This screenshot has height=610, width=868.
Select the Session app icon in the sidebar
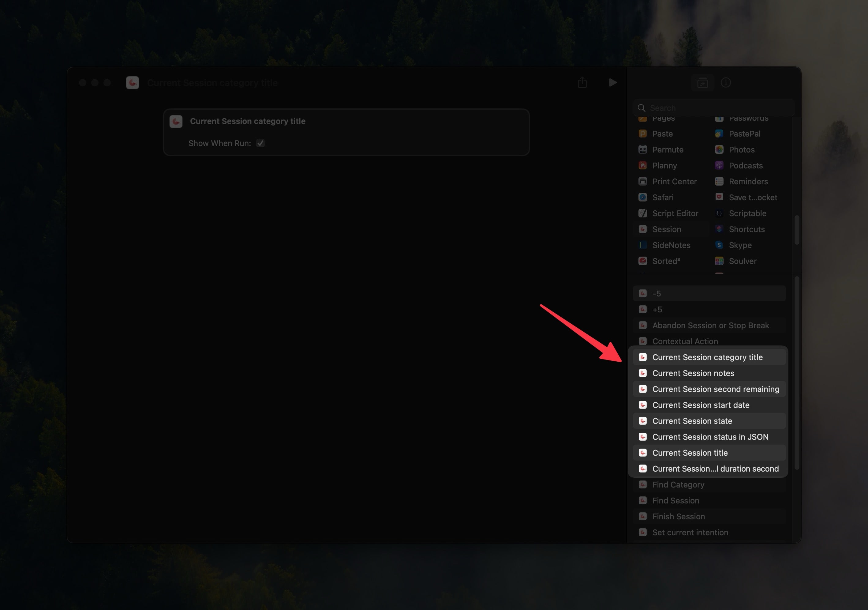(x=643, y=229)
